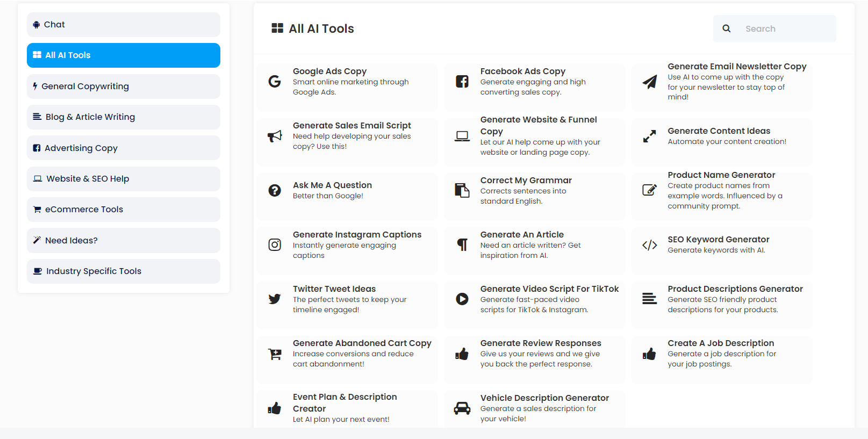The image size is (868, 439).
Task: Click the Vehicle Description Generator car icon
Action: (x=462, y=407)
